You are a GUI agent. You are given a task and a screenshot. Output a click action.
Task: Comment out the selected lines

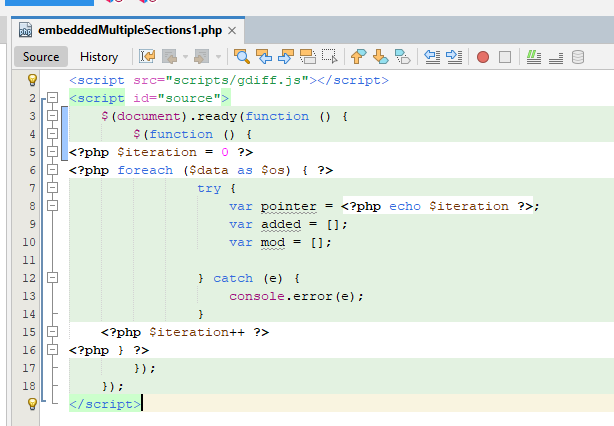[534, 57]
